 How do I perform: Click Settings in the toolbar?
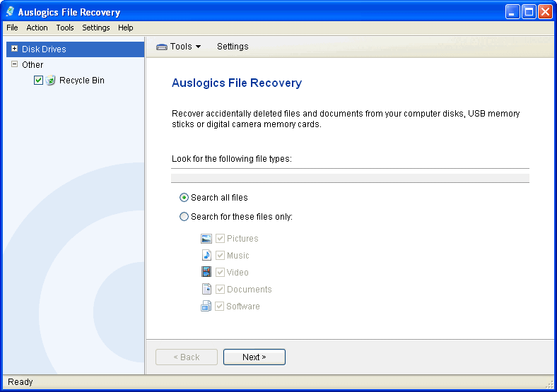233,47
